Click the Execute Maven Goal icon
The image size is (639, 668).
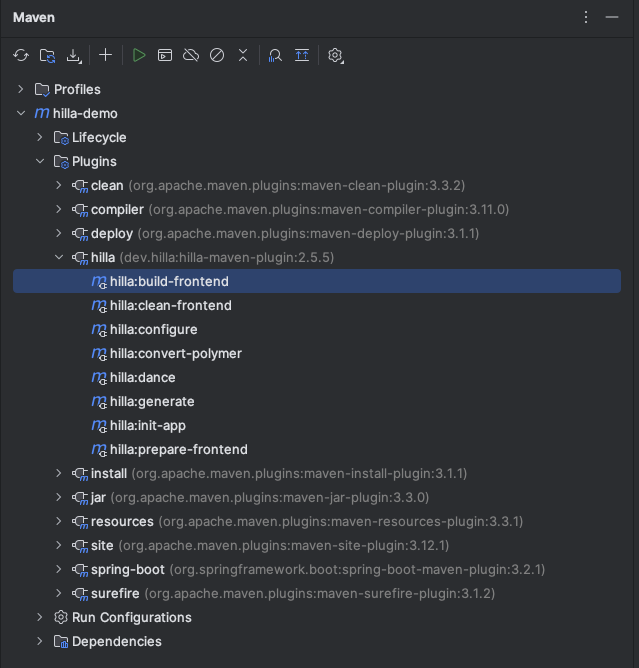click(x=165, y=55)
